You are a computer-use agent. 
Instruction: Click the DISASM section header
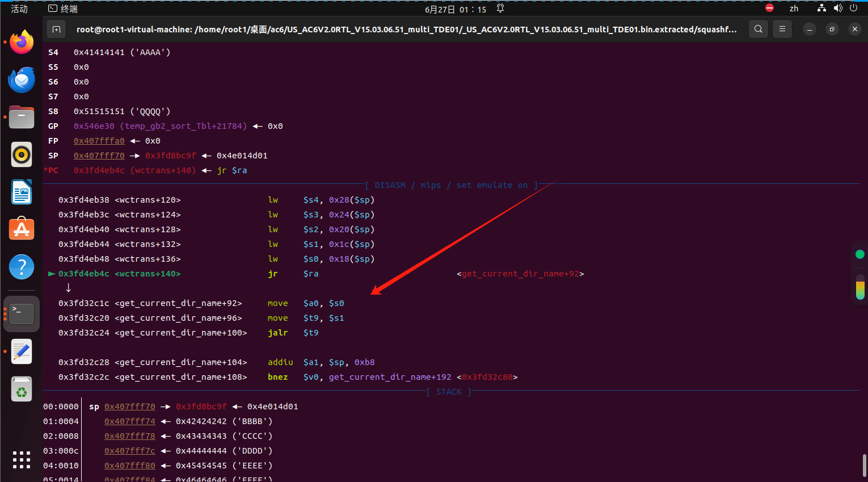451,185
